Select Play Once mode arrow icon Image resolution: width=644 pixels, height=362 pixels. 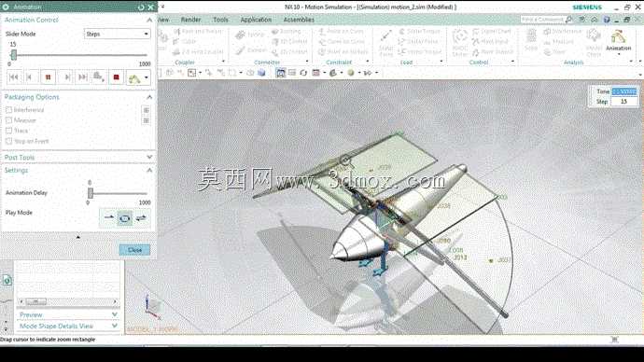[109, 217]
